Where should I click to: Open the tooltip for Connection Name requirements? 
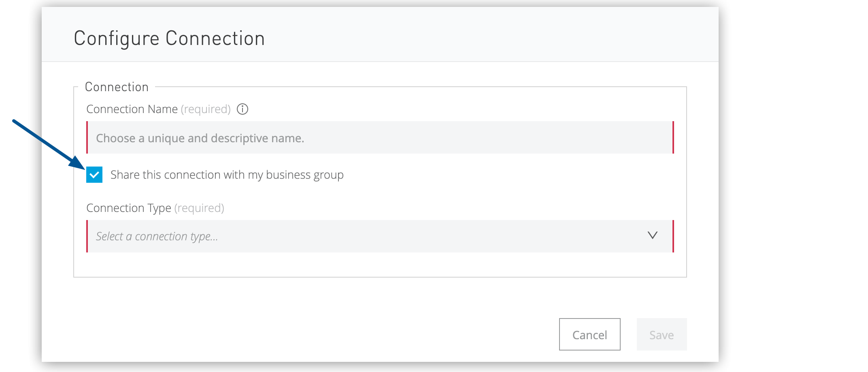tap(242, 109)
